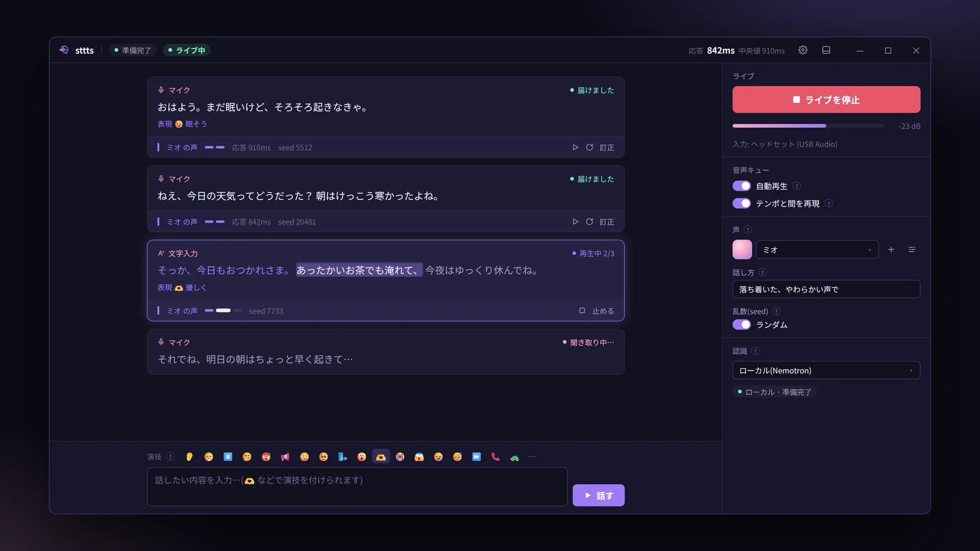
Task: Toggle 自動再生 switch
Action: click(x=742, y=186)
